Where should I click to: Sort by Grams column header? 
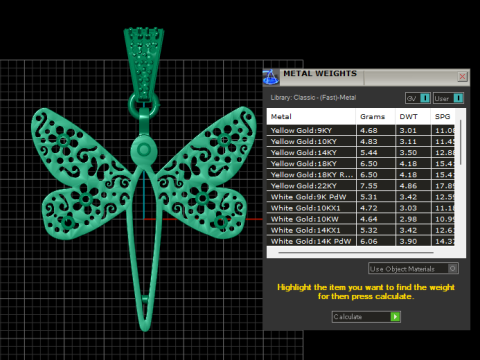(375, 117)
